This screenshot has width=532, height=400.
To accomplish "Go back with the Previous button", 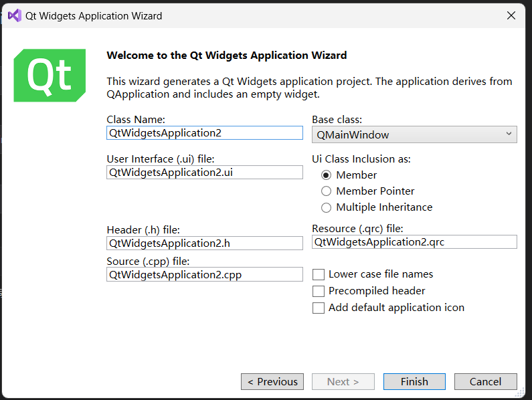I will (272, 382).
